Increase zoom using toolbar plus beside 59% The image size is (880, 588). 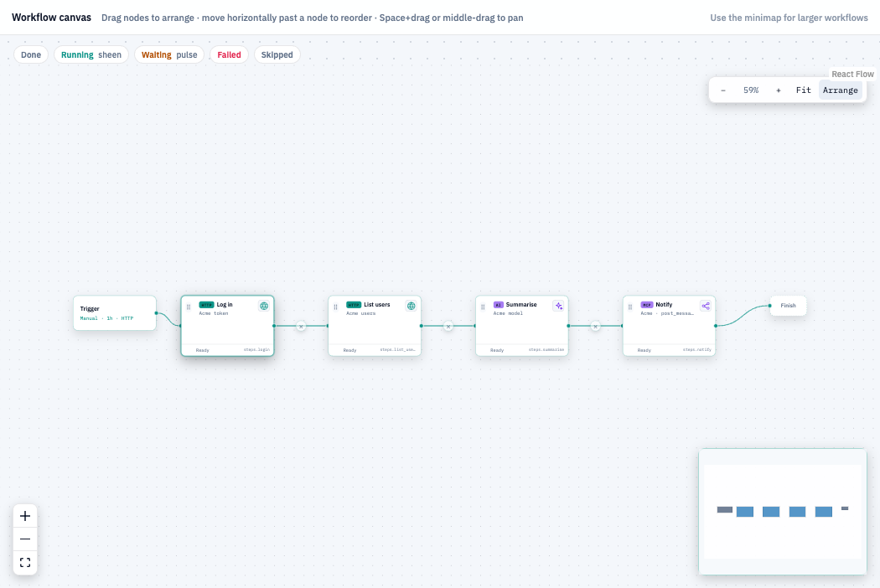779,90
